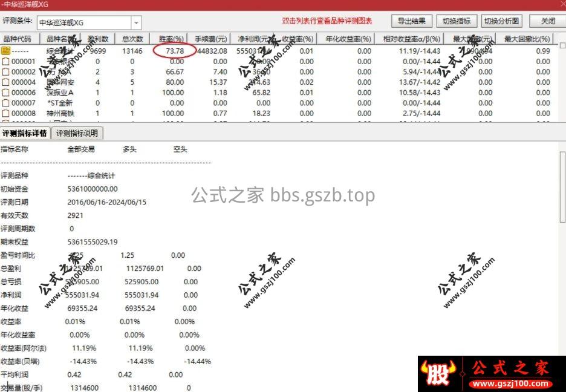
Task: Open the 评测条件 dropdown arrow
Action: pos(136,23)
